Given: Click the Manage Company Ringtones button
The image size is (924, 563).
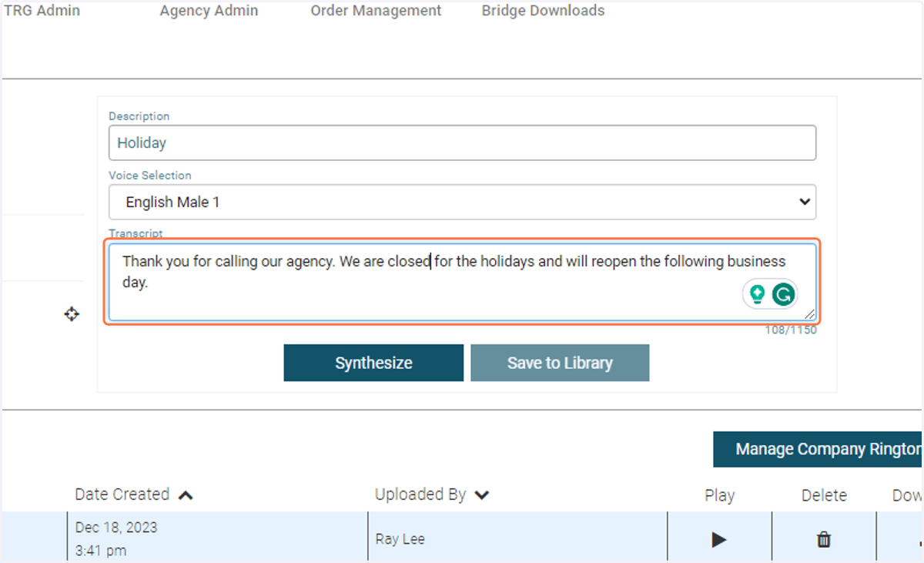Looking at the screenshot, I should point(819,449).
